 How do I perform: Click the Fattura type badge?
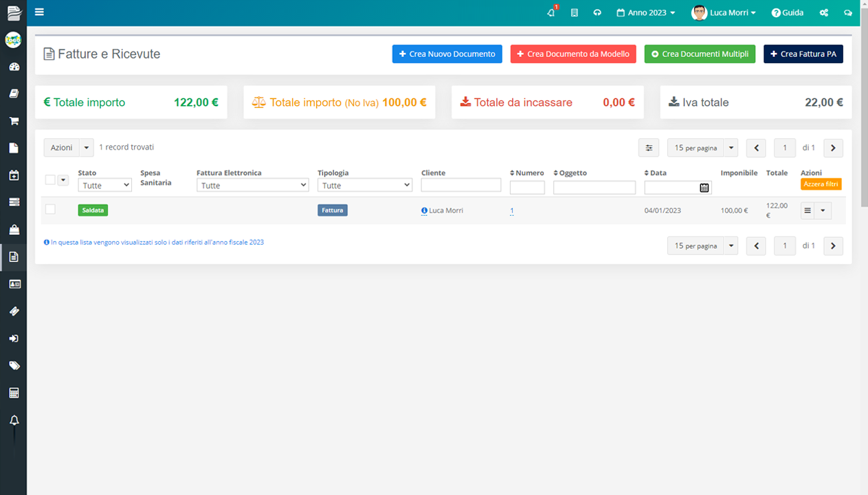click(333, 210)
